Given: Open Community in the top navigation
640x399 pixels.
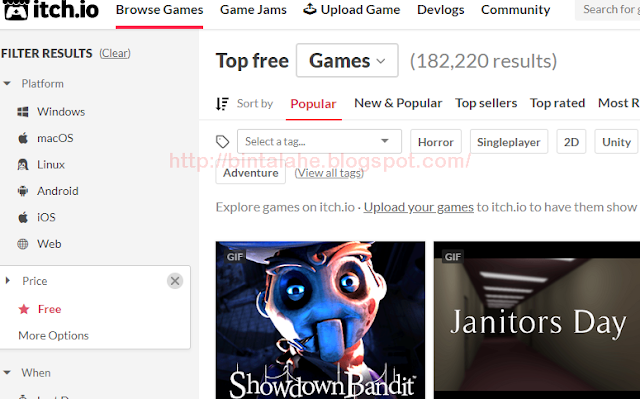Looking at the screenshot, I should (516, 10).
